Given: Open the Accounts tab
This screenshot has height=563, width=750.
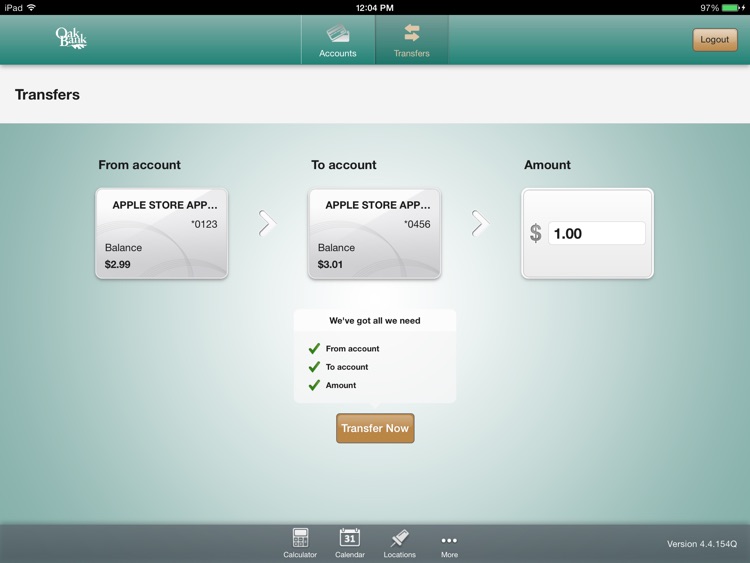Looking at the screenshot, I should [338, 40].
